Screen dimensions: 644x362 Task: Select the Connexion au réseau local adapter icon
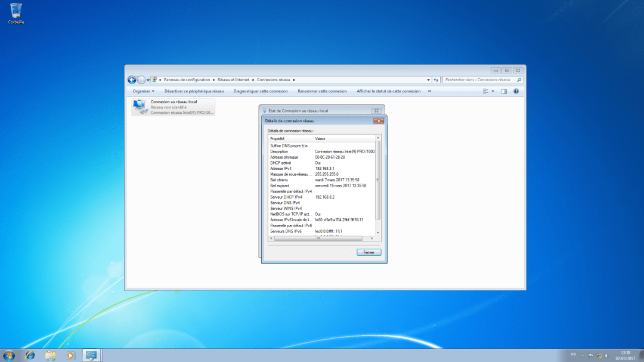pyautogui.click(x=141, y=106)
